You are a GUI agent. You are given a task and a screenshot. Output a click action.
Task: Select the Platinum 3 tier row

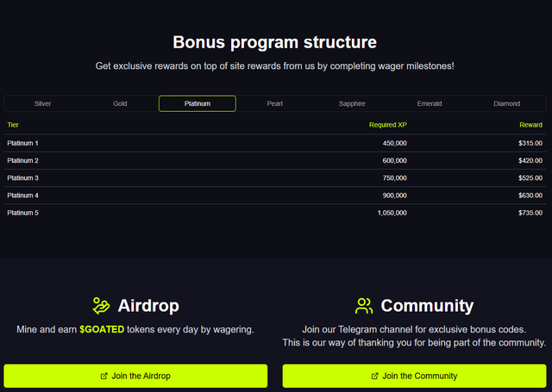tap(275, 177)
